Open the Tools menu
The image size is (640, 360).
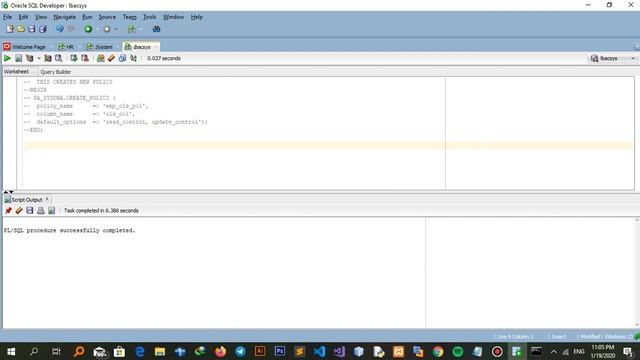(x=149, y=17)
